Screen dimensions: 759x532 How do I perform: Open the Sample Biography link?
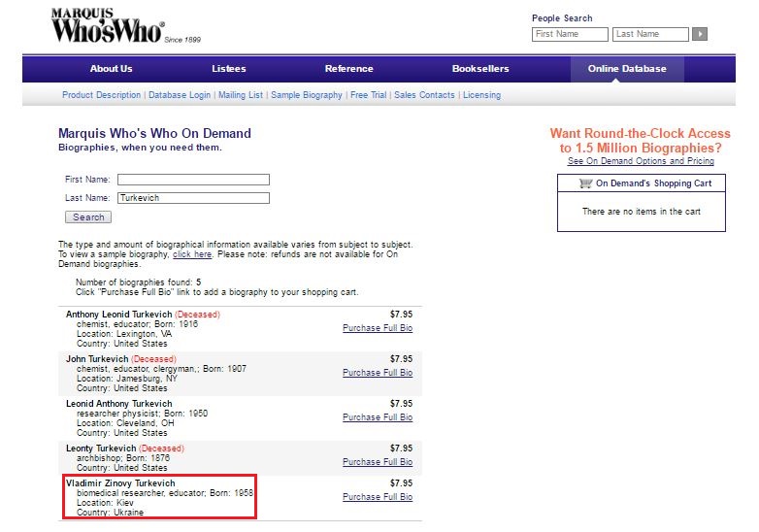306,95
